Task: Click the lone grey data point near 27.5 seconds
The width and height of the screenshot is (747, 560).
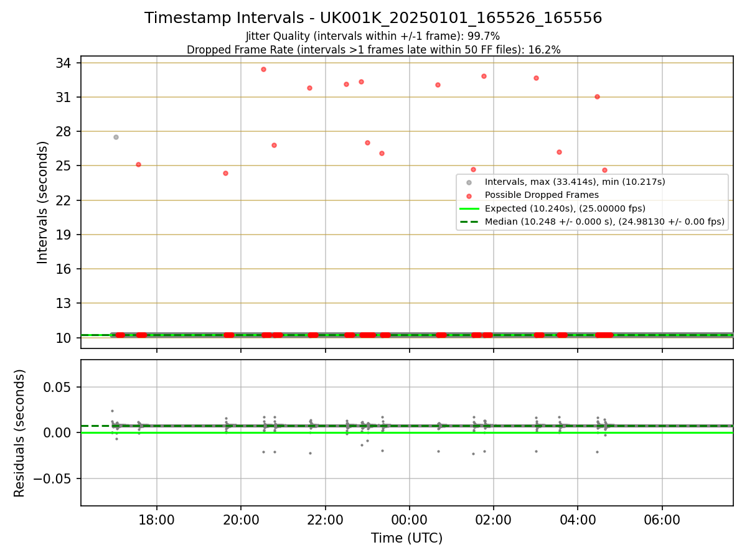Action: [116, 137]
